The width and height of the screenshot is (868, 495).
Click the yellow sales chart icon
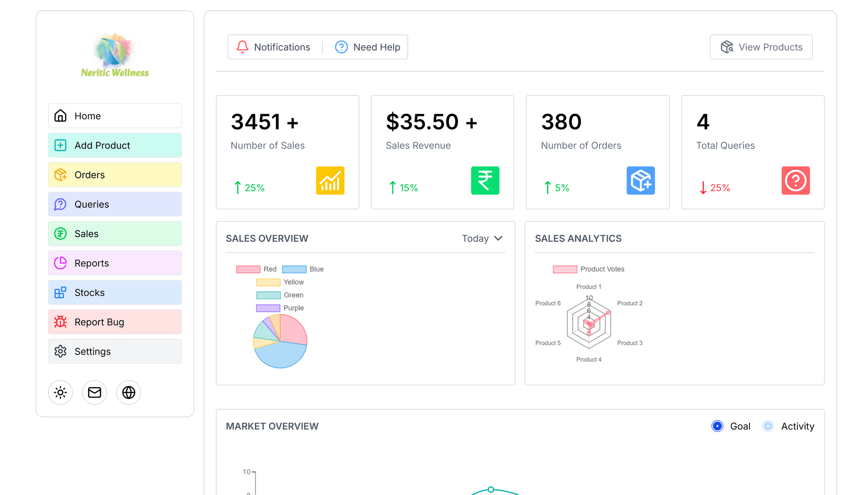(x=330, y=181)
